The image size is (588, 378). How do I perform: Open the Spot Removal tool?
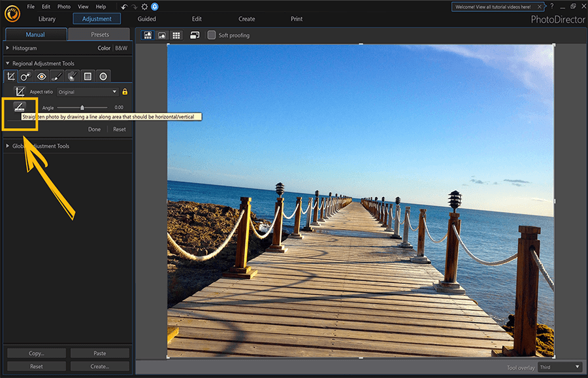(x=26, y=76)
